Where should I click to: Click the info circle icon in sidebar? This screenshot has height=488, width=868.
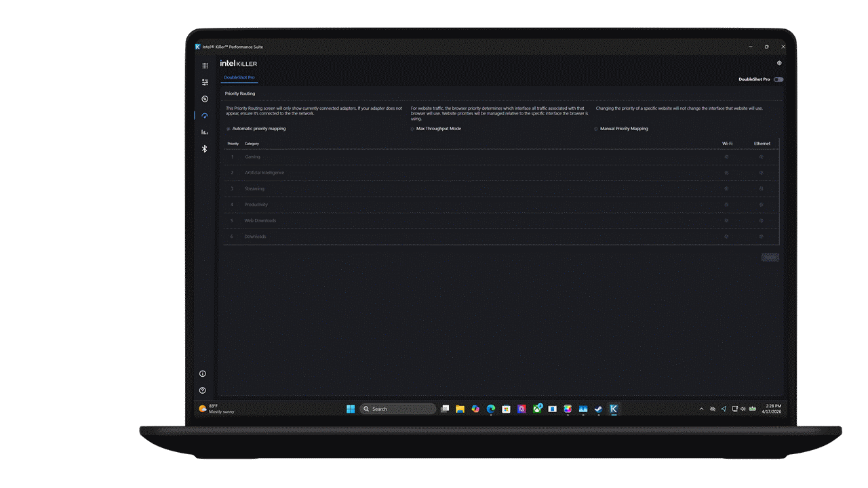tap(203, 373)
